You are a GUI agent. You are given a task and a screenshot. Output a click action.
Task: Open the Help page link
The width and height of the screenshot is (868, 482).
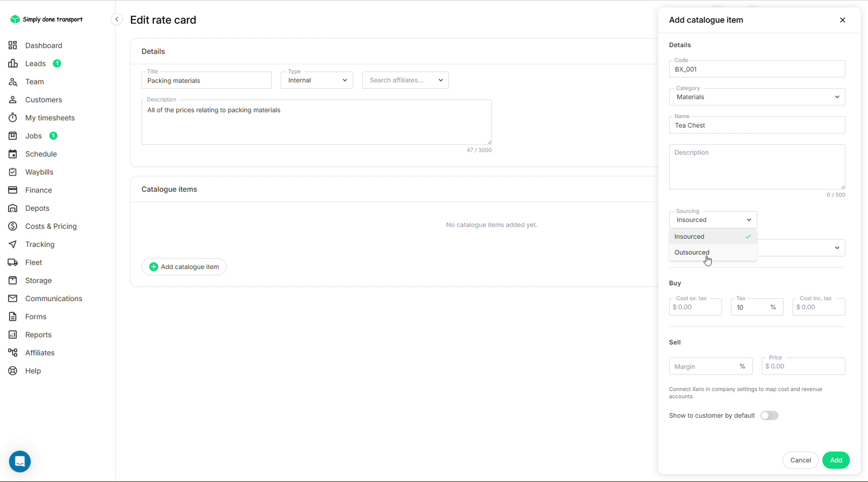pyautogui.click(x=33, y=371)
